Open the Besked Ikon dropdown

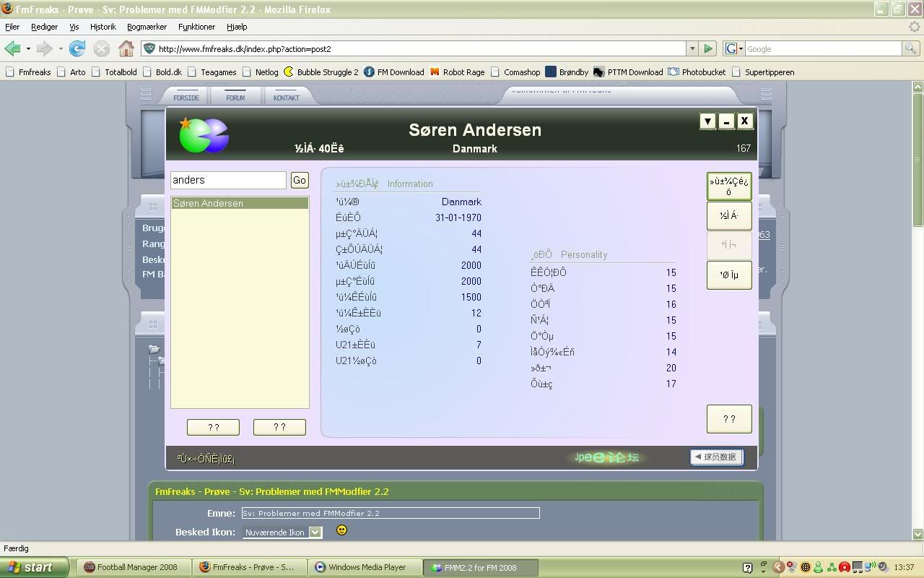click(315, 532)
